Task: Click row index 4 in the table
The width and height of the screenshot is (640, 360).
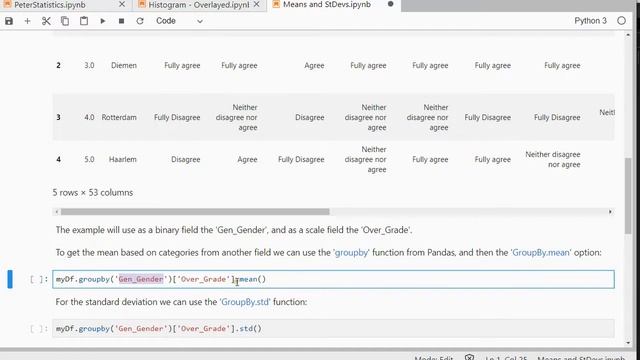Action: pos(58,160)
